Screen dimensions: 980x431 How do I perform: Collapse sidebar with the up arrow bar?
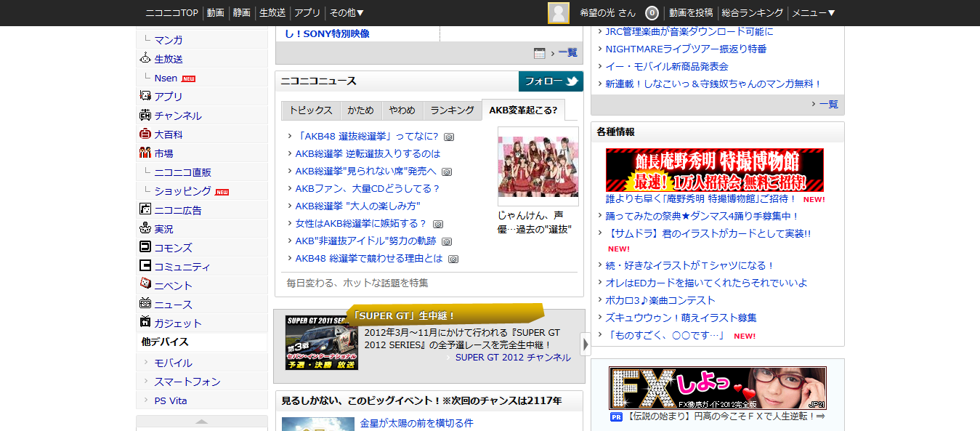(x=202, y=423)
